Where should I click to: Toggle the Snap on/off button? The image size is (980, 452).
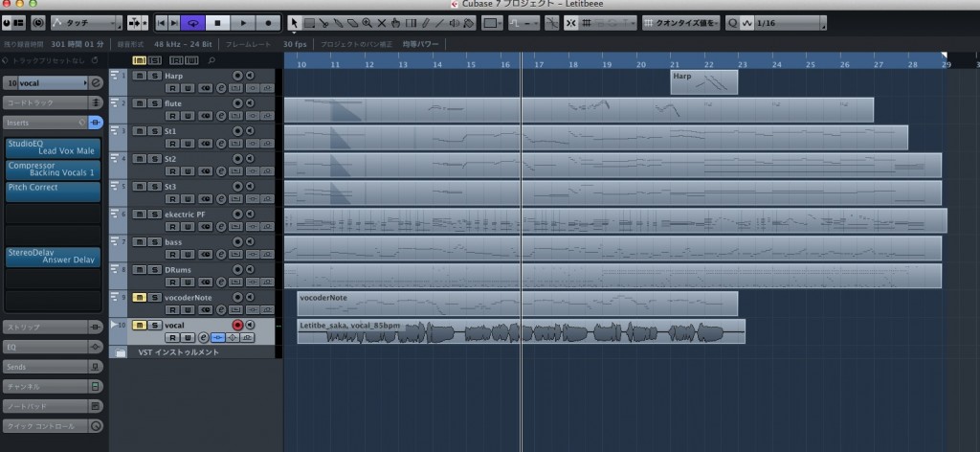coord(571,23)
